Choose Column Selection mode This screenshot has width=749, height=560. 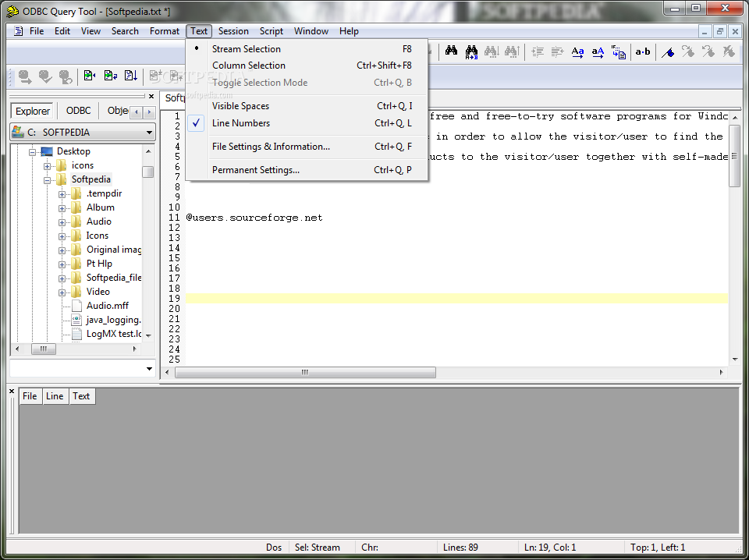point(307,66)
